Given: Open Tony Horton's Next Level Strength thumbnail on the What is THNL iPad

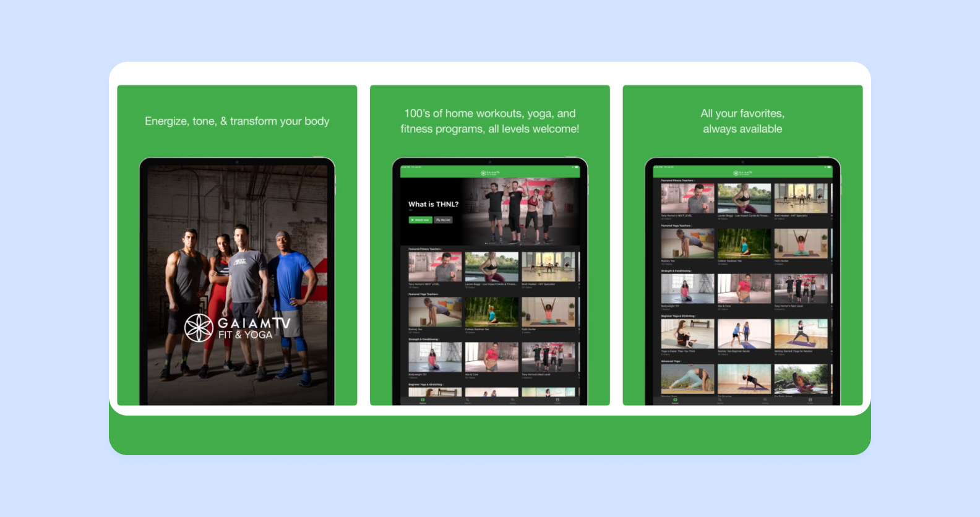Looking at the screenshot, I should 548,357.
